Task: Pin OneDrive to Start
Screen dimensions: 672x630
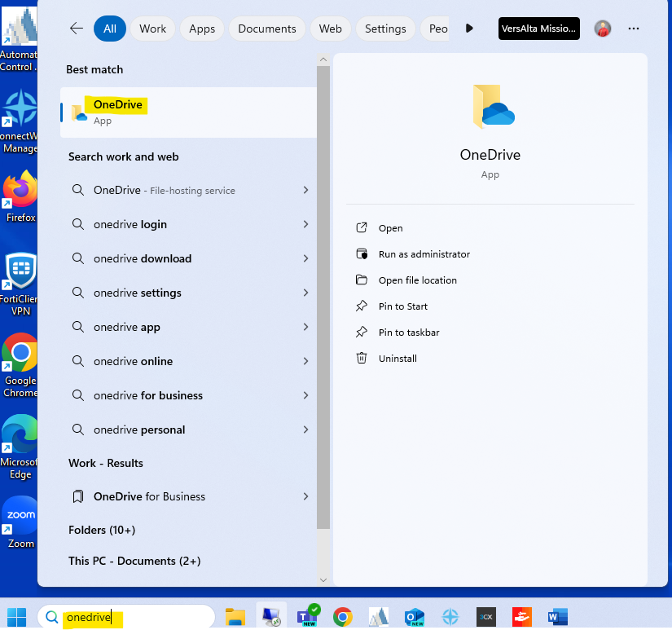Action: 392,306
